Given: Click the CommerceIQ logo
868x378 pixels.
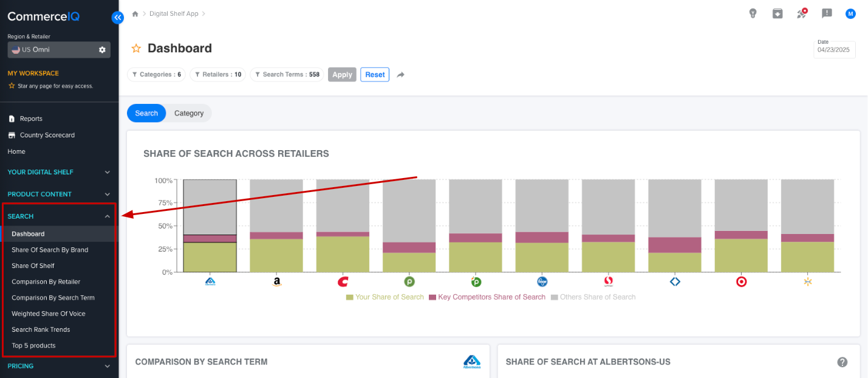Looking at the screenshot, I should click(44, 17).
